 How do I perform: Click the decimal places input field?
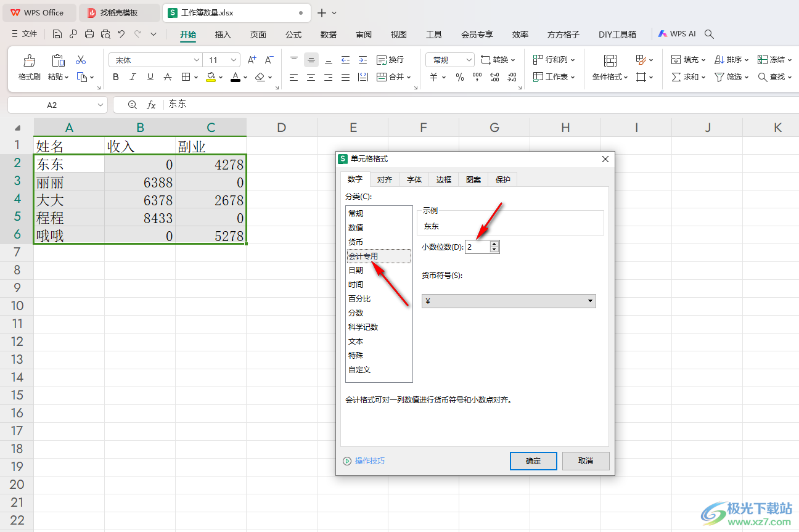pyautogui.click(x=478, y=247)
